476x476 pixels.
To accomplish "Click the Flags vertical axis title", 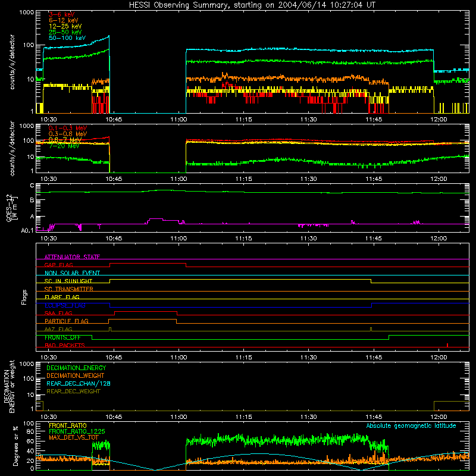I will 24,297.
